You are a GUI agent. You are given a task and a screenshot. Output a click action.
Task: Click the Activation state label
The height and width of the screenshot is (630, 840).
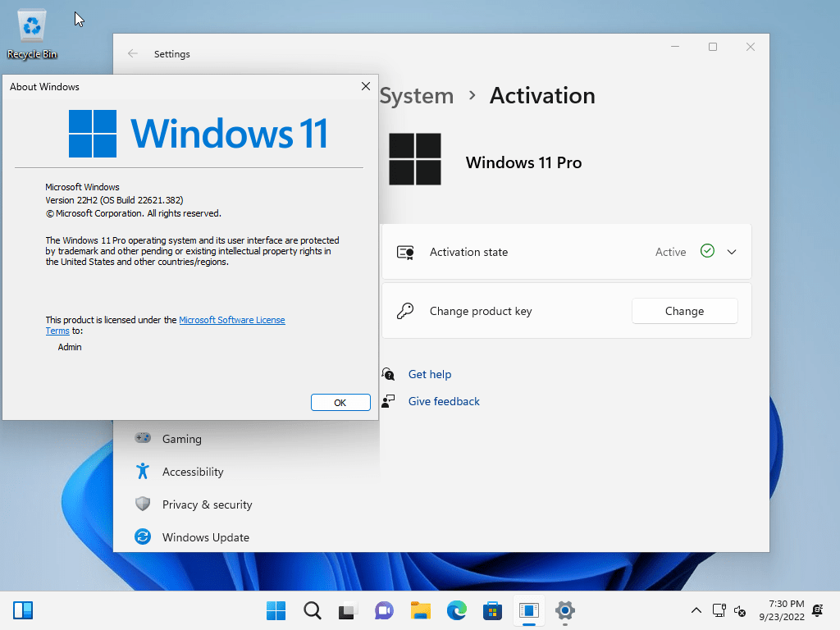468,252
